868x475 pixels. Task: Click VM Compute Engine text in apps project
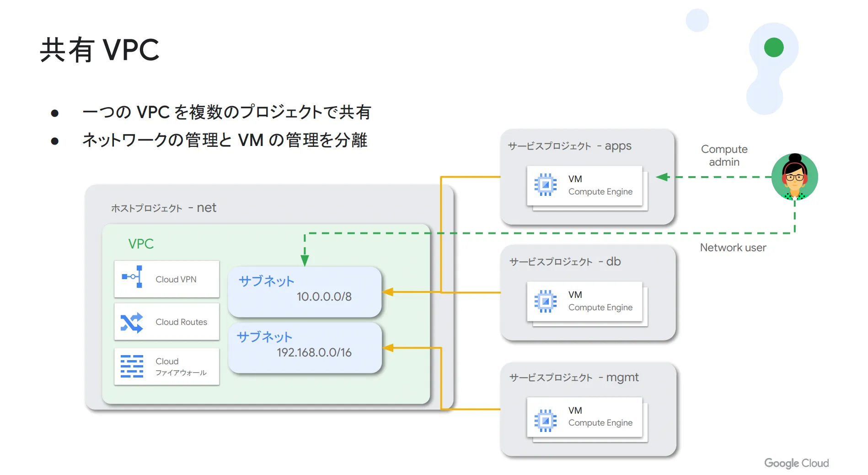600,185
